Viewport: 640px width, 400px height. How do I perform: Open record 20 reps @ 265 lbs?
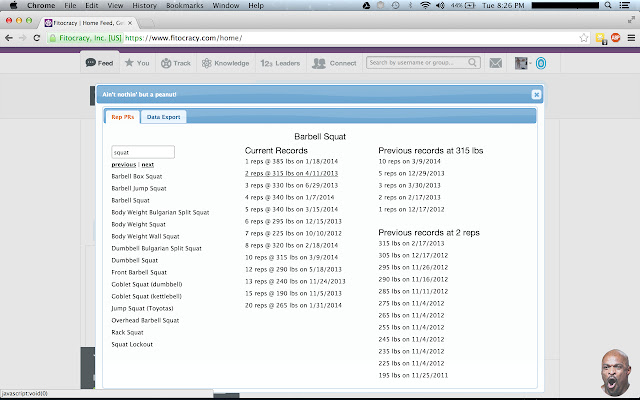tap(293, 305)
